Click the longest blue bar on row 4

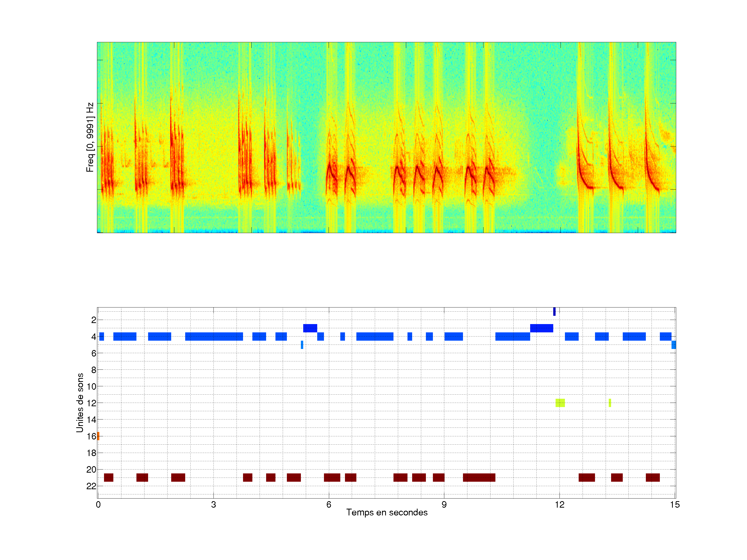point(214,337)
